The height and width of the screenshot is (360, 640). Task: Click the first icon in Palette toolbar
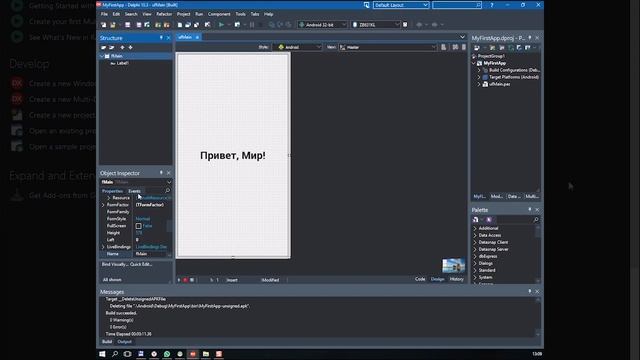(476, 220)
